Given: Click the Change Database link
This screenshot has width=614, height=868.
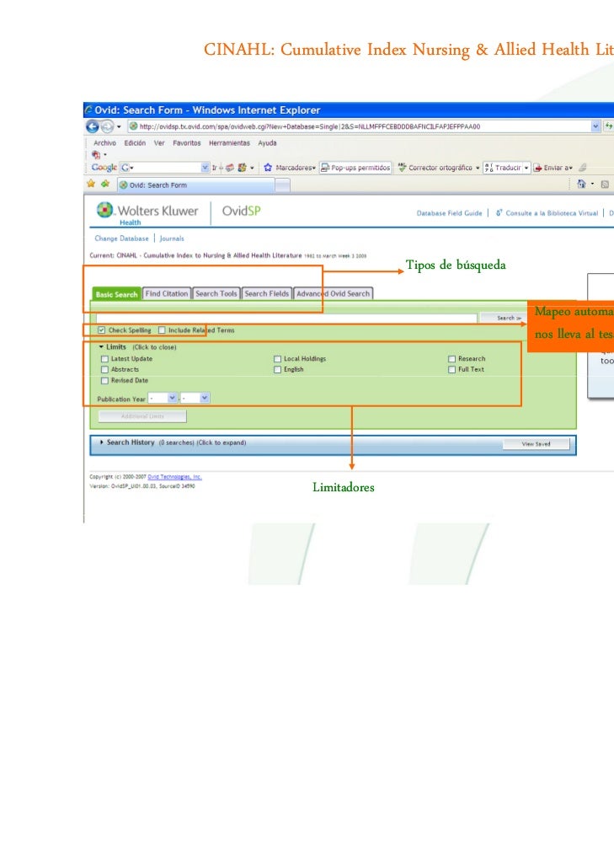Looking at the screenshot, I should 121,238.
